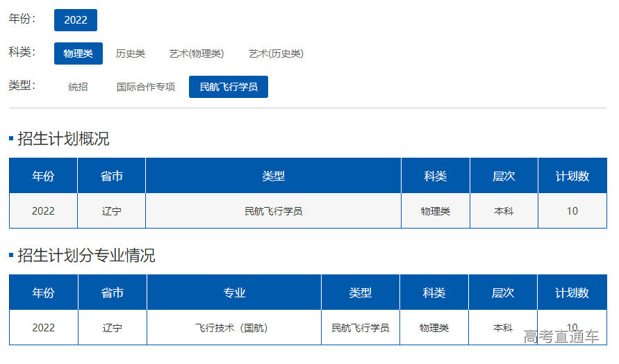The image size is (619, 364).
Task: Click 计划数 header in the overview table
Action: click(572, 176)
